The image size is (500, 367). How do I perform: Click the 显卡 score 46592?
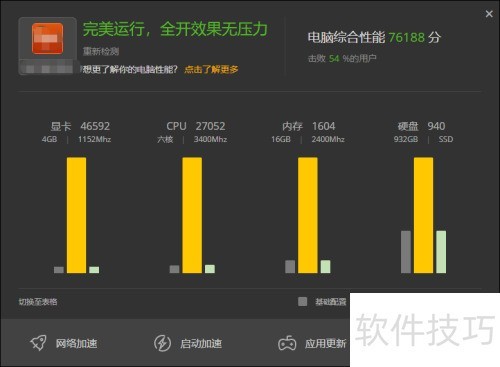coord(95,126)
